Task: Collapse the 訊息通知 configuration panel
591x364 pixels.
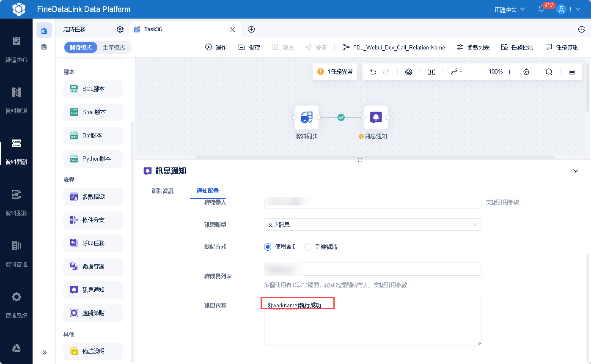Action: click(x=575, y=171)
